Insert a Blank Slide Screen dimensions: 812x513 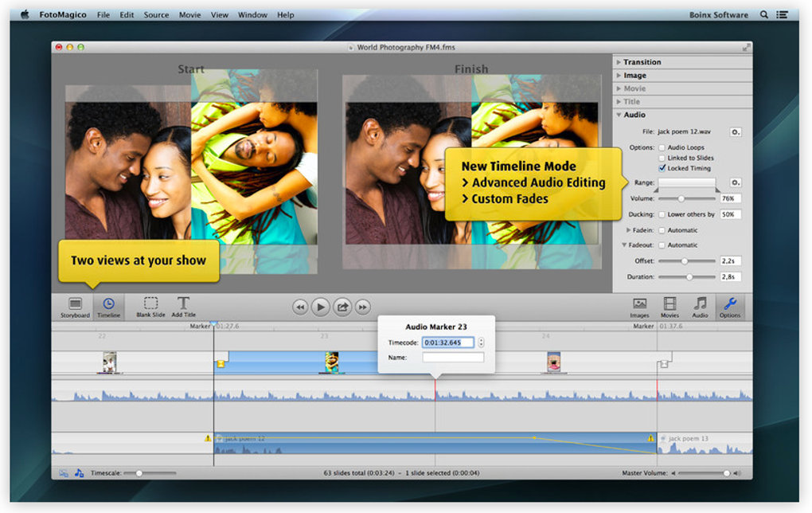150,307
